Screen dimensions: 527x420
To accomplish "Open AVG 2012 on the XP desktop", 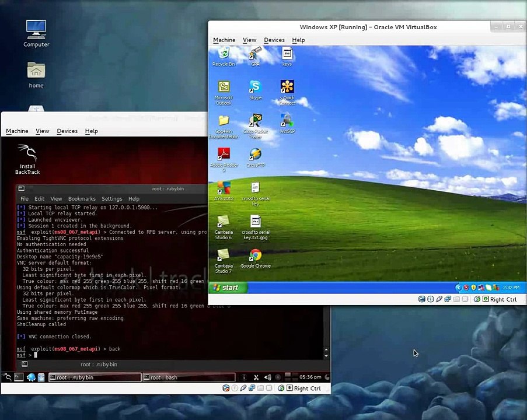I will click(224, 191).
